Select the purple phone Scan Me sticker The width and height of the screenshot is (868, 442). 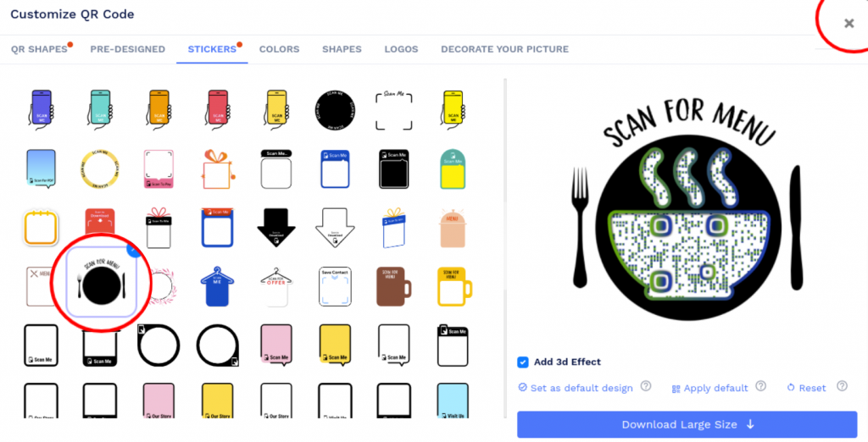click(x=41, y=110)
